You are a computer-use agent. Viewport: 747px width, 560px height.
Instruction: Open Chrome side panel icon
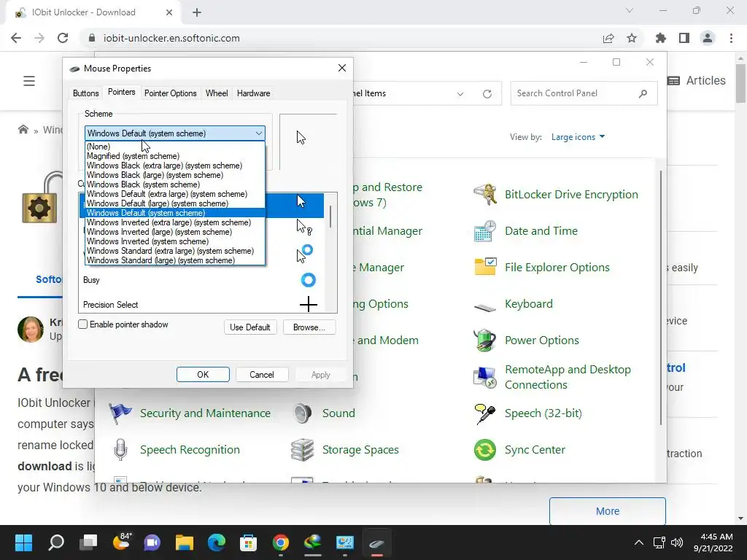coord(684,38)
